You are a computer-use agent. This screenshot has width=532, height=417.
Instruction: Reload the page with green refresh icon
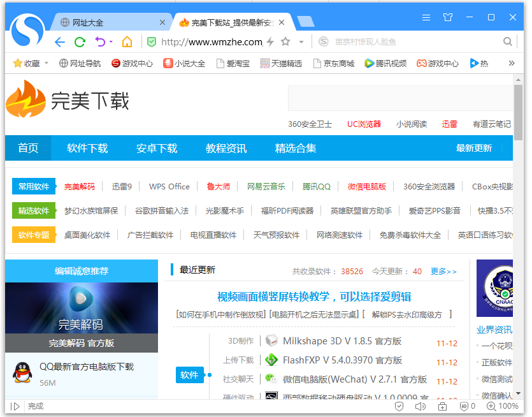[80, 42]
